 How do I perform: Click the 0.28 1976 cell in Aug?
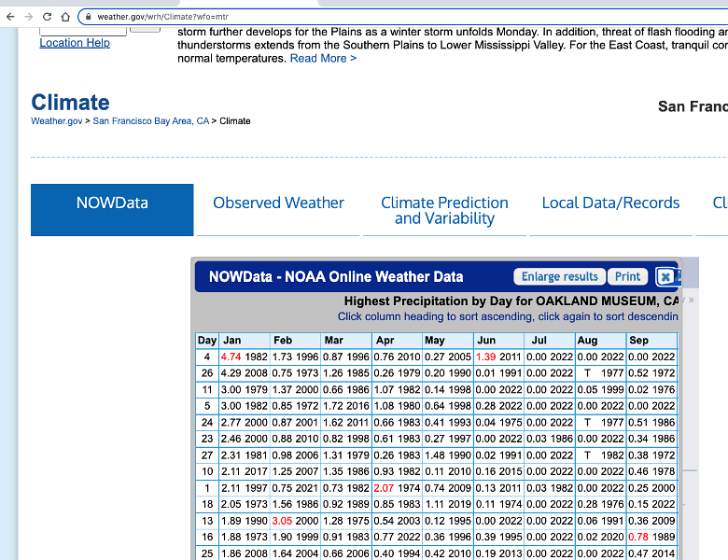click(601, 505)
